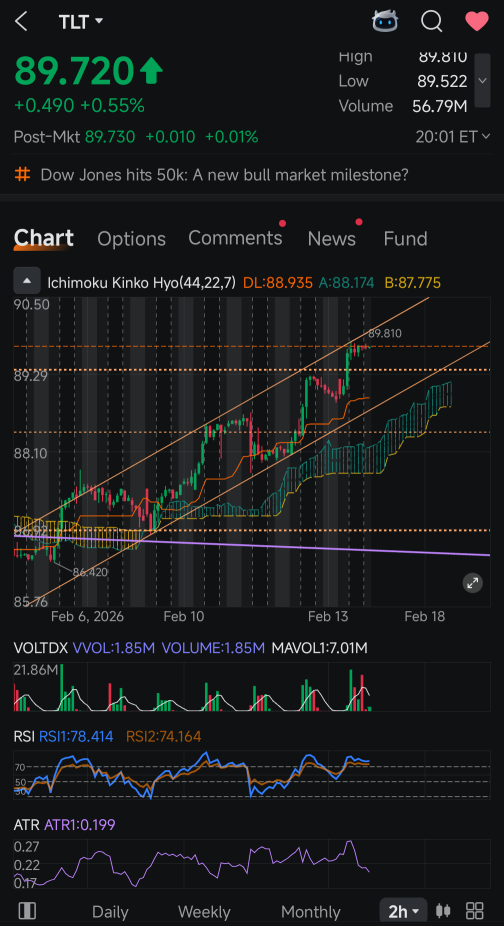Click the ATR1:0.199 value
The width and height of the screenshot is (504, 926).
click(x=79, y=824)
